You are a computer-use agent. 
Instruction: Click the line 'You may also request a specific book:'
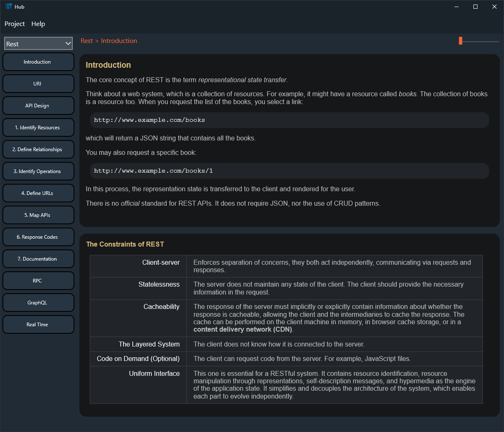click(141, 153)
